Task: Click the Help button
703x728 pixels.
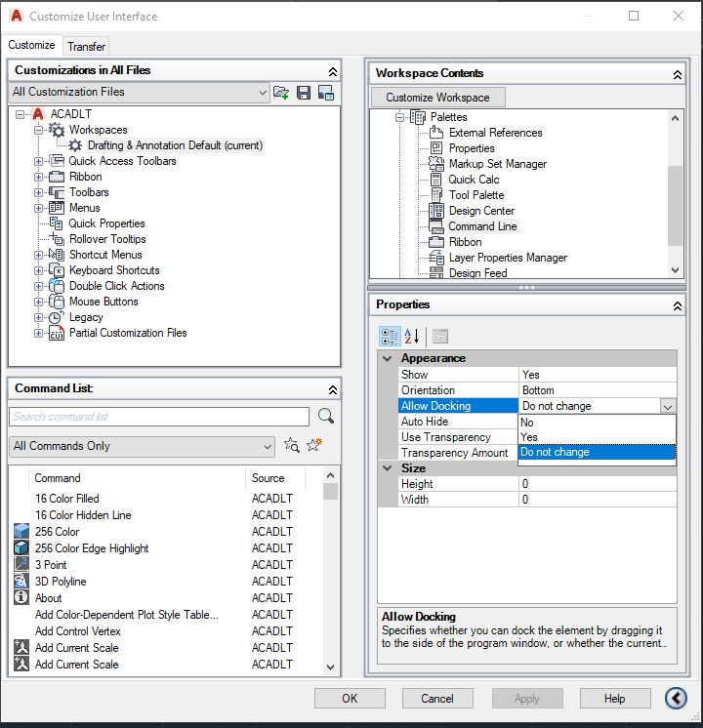Action: pos(615,699)
